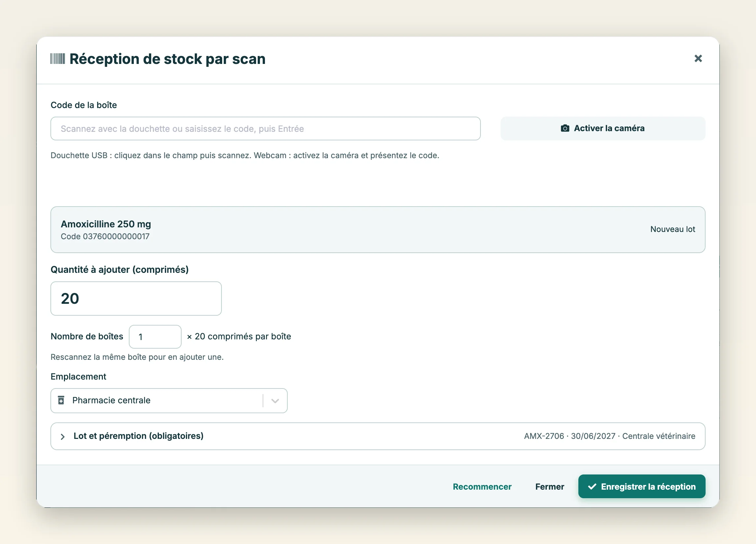
Task: Click the Amoxicilline 250 mg product name
Action: tap(106, 224)
